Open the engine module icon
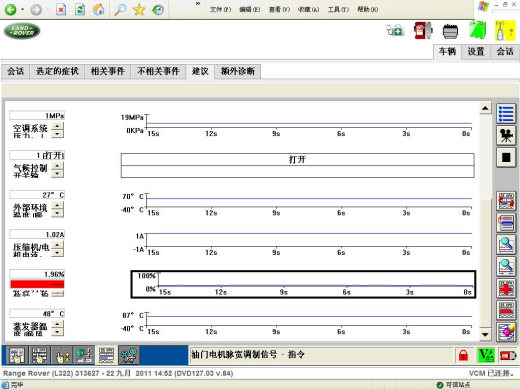Screen dimensions: 520x390 tap(450, 31)
